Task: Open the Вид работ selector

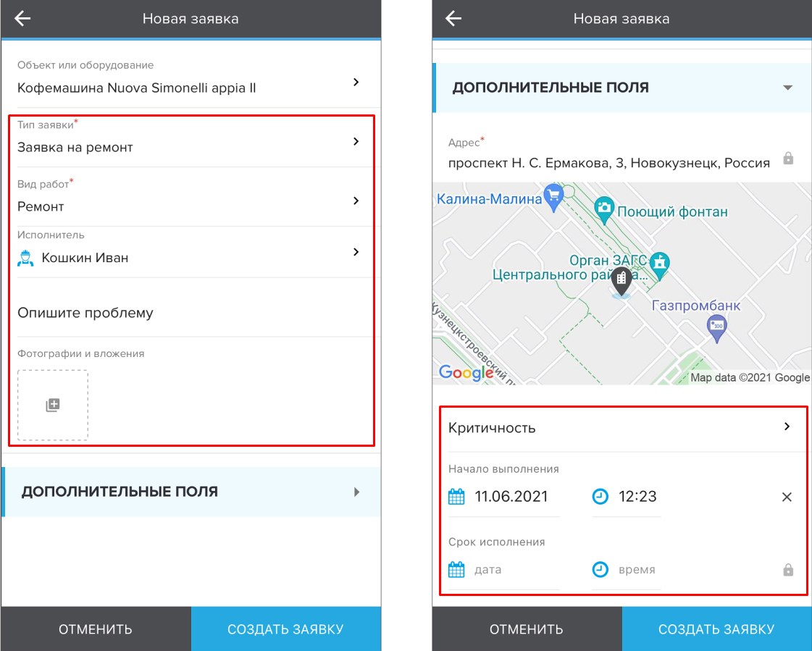Action: [x=192, y=197]
